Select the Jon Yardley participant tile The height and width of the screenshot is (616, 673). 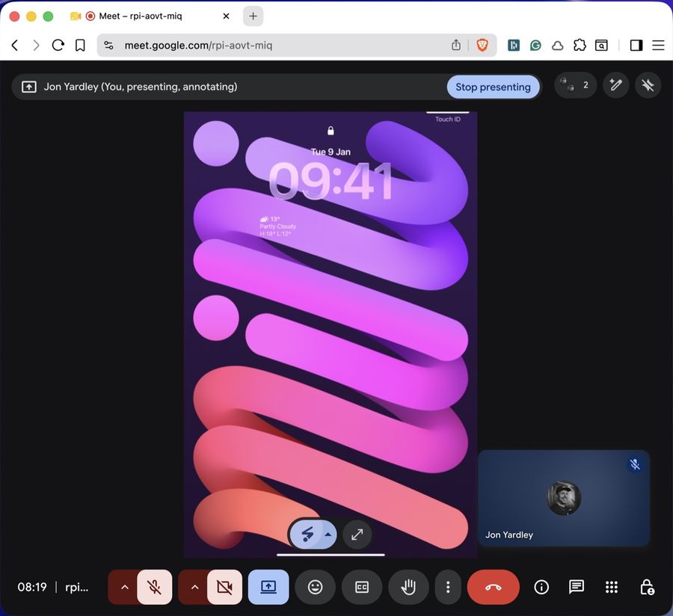coord(564,498)
